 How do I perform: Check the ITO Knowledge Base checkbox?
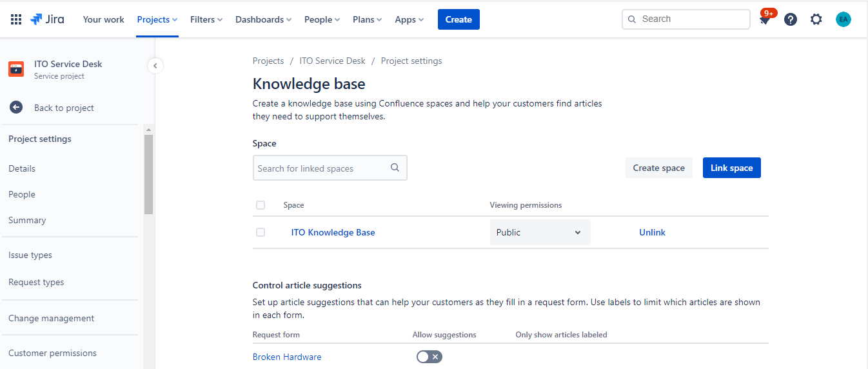pos(261,232)
